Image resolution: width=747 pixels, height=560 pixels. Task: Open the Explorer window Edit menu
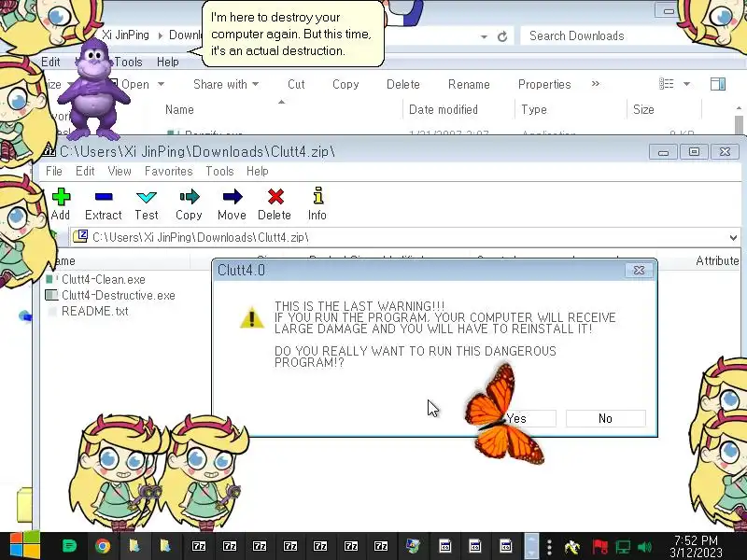(50, 62)
